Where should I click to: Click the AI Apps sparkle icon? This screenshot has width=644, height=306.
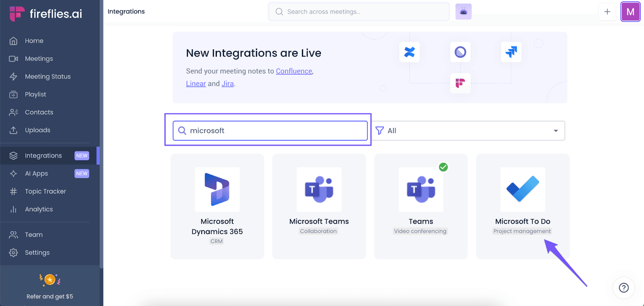[13, 174]
